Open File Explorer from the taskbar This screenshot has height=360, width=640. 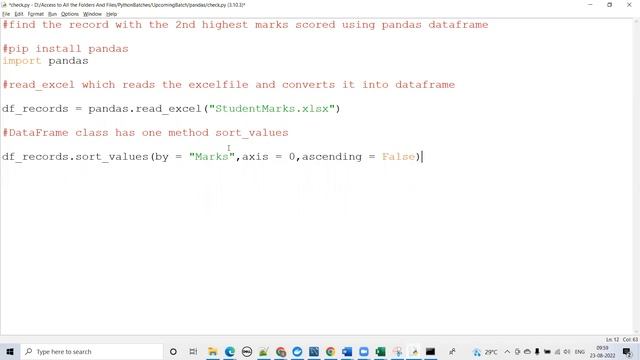tap(213, 351)
